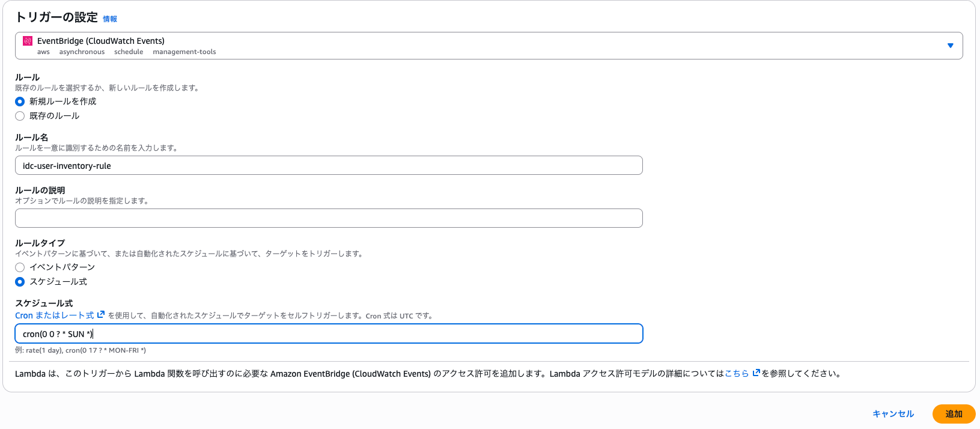The image size is (980, 429).
Task: Select the 新規ルールを作成 radio button
Action: [19, 102]
